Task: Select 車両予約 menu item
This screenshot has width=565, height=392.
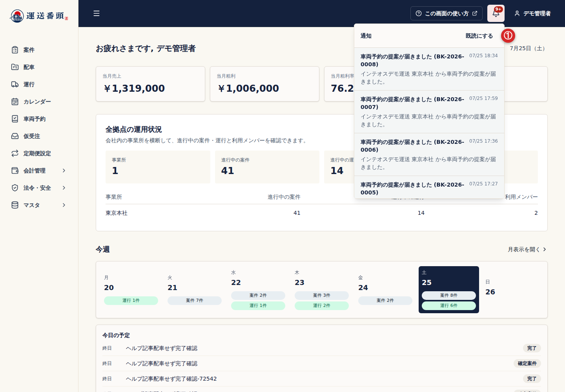Action: point(39,119)
